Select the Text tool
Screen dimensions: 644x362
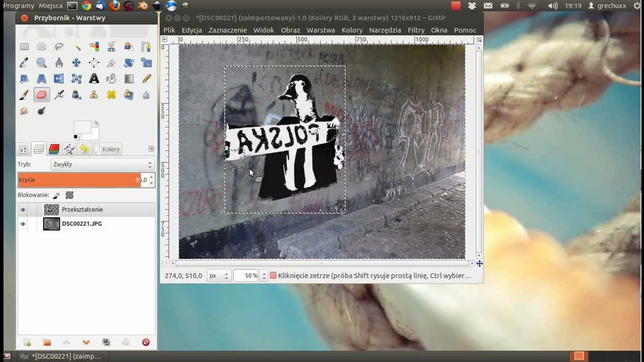[94, 79]
